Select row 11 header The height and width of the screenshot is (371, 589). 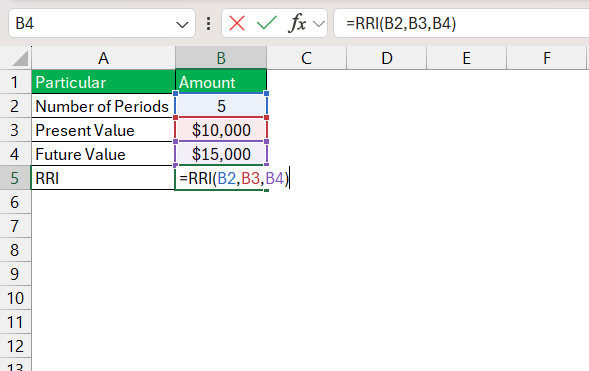coord(15,322)
